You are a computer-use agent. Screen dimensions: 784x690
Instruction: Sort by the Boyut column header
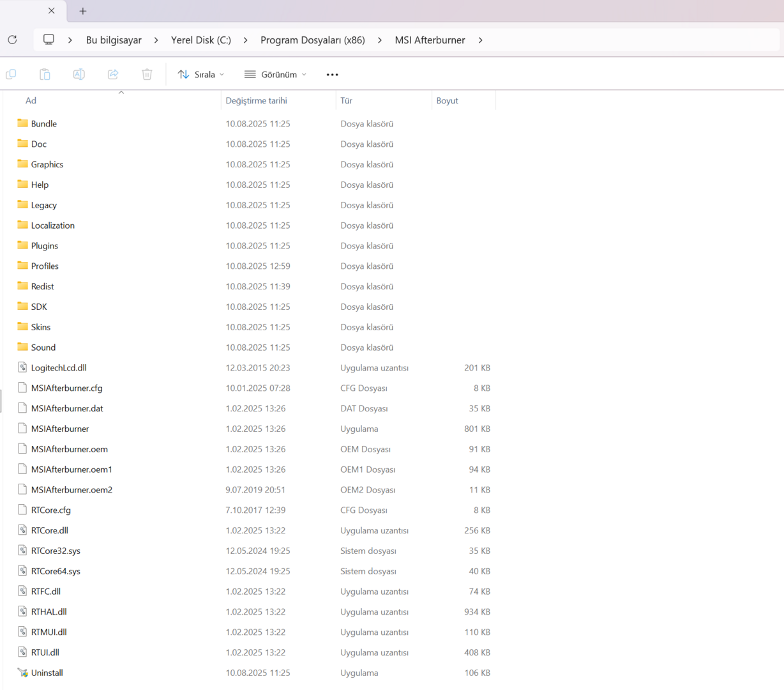tap(447, 100)
